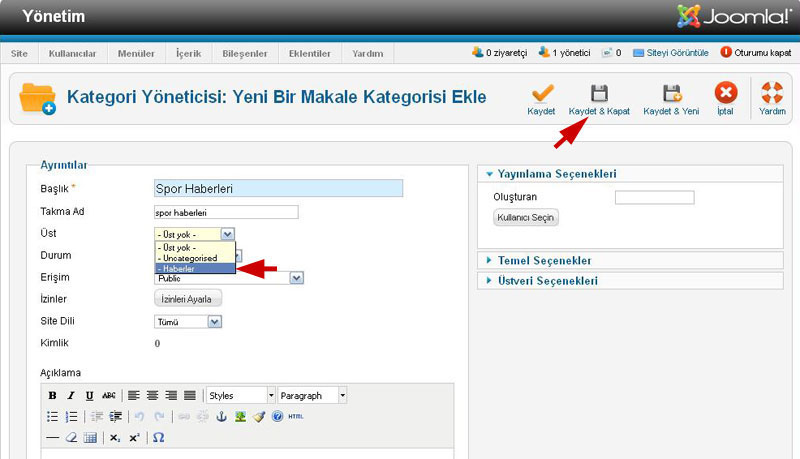Click the Üst parent category dropdown arrow
This screenshot has width=800, height=459.
[228, 234]
